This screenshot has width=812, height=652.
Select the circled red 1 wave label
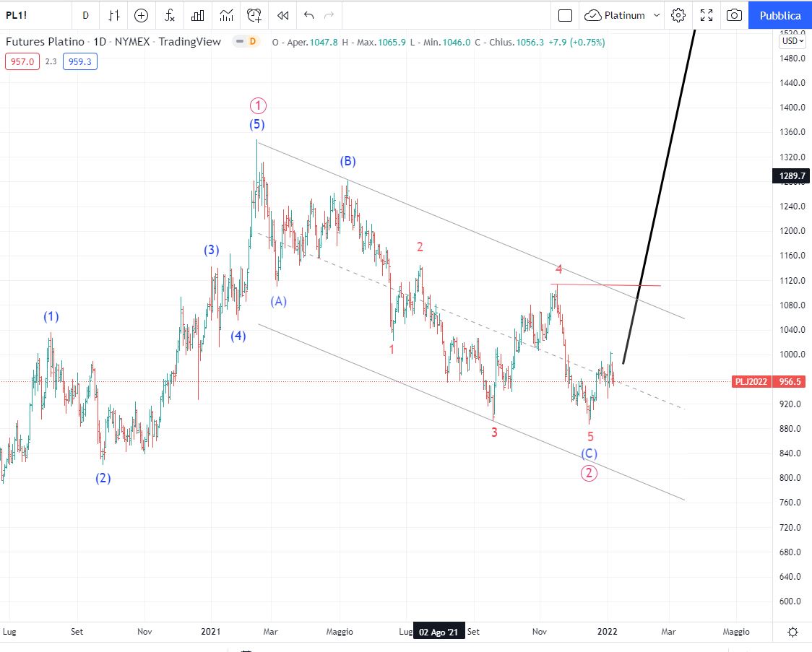pos(258,105)
